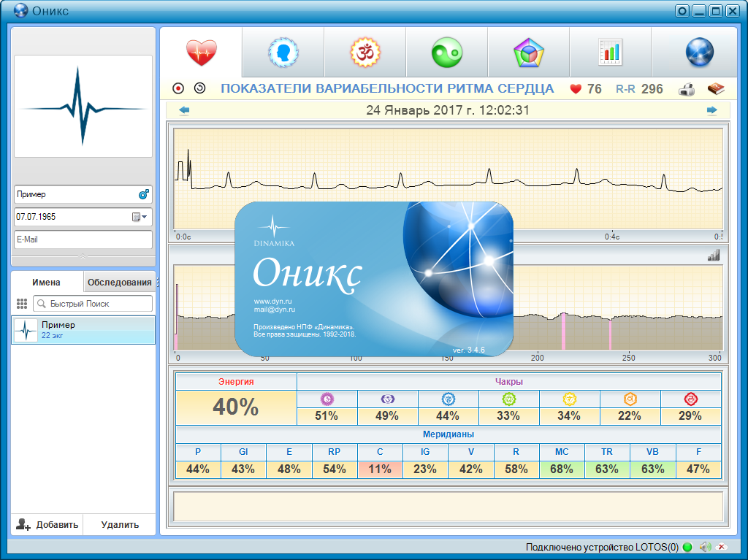Click the indigo third-eye chakra icon
Image resolution: width=748 pixels, height=560 pixels.
tap(387, 399)
